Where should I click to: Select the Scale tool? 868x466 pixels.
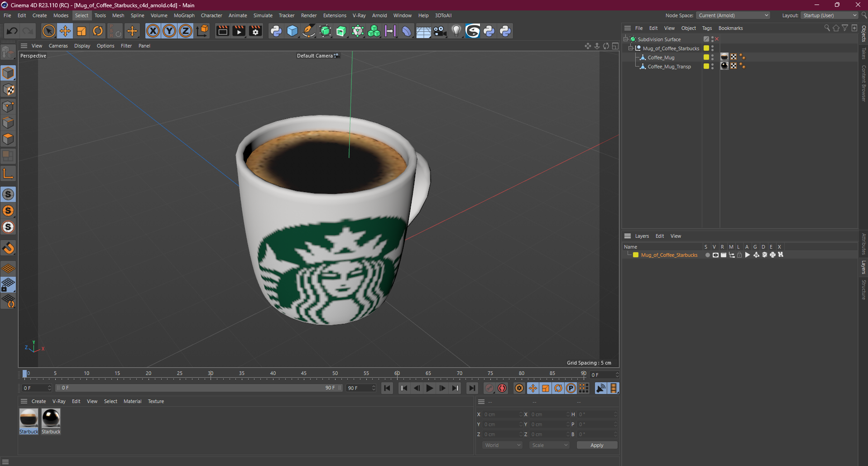coord(82,31)
